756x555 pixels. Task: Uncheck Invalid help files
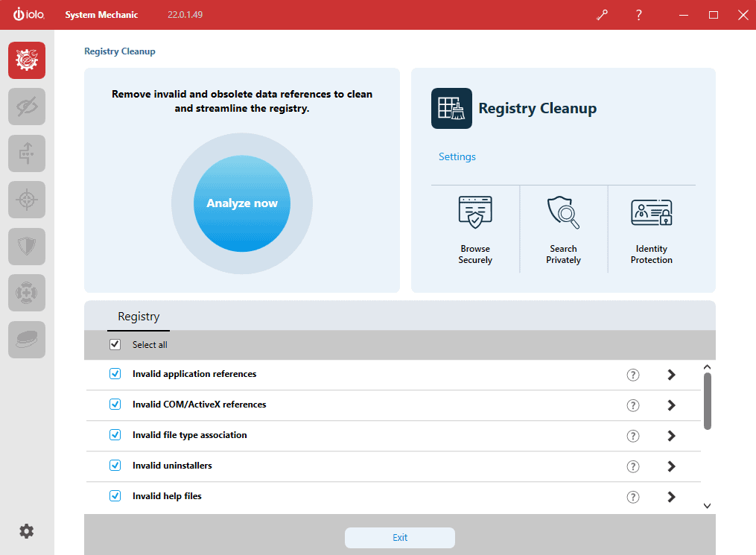coord(115,496)
